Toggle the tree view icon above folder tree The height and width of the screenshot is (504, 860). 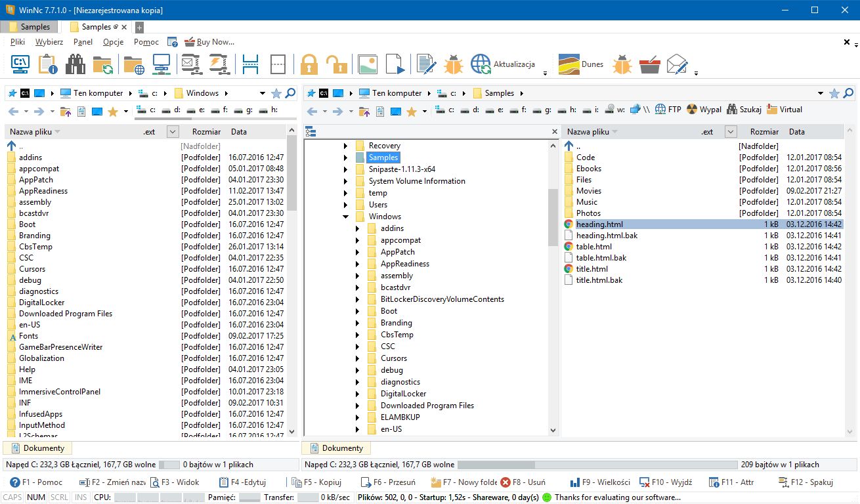coord(311,133)
